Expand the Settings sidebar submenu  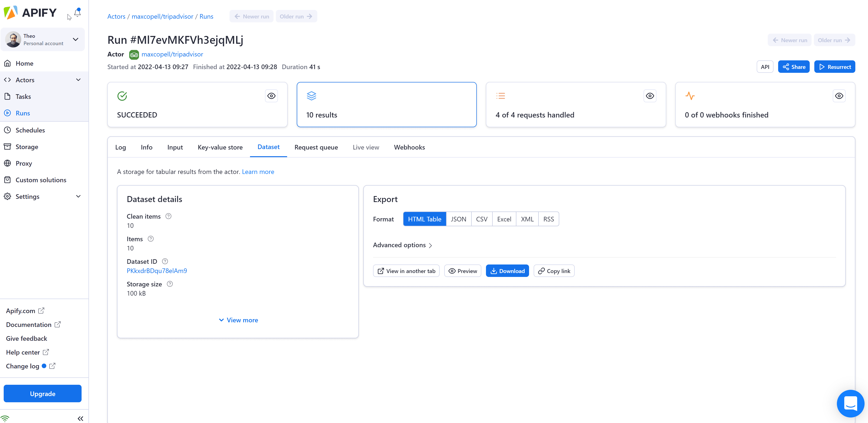coord(78,196)
